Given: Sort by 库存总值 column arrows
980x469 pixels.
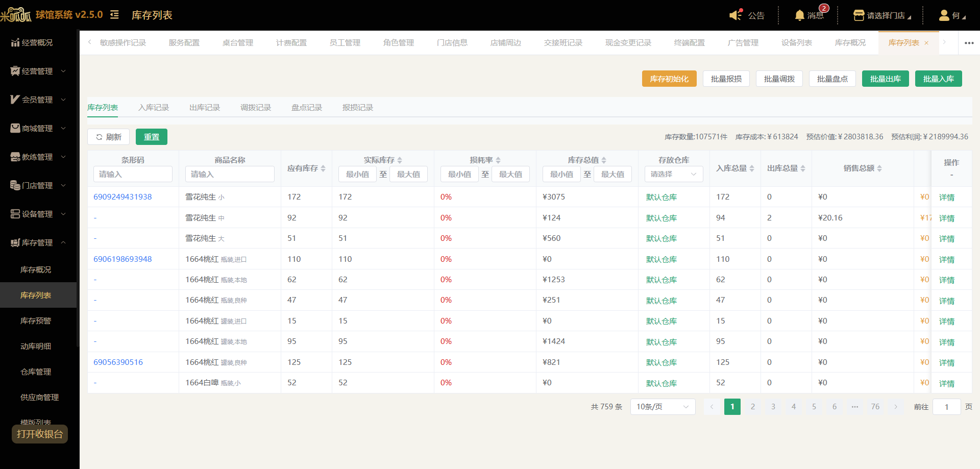Looking at the screenshot, I should click(x=604, y=160).
